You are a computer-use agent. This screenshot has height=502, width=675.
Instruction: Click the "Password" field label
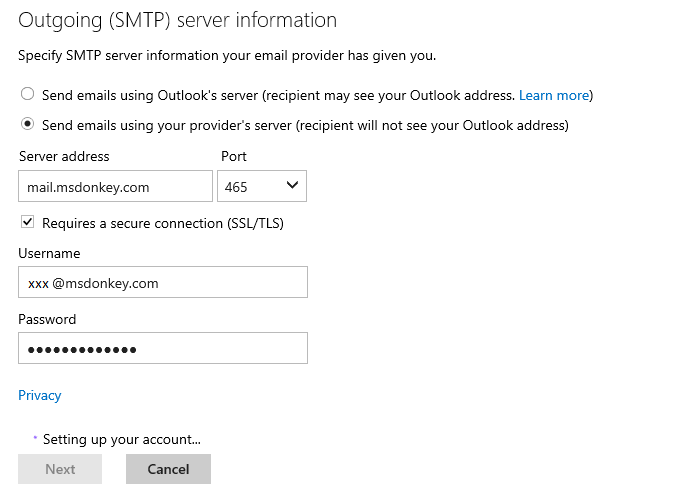click(x=47, y=319)
